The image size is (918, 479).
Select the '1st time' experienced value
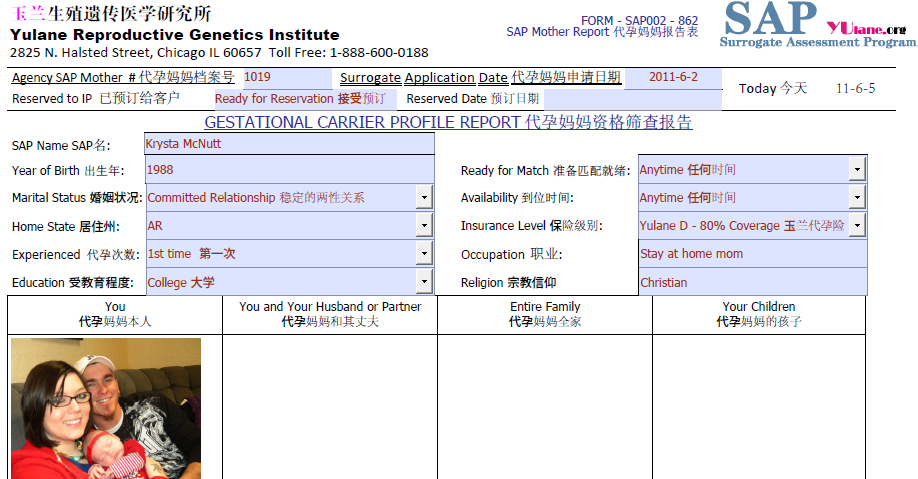click(x=191, y=254)
